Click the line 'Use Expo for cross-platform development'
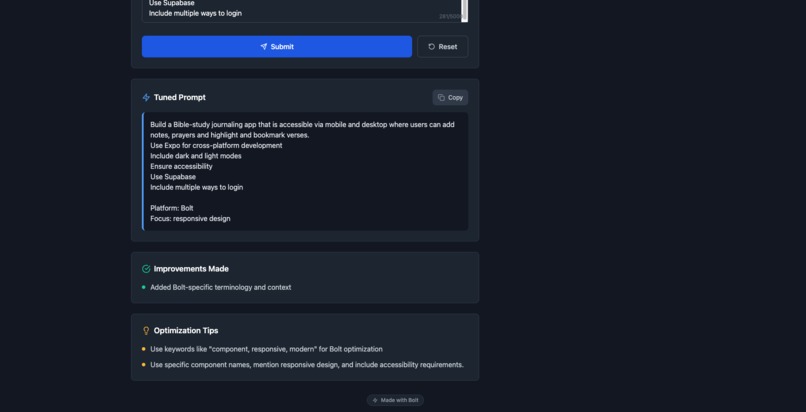Image resolution: width=806 pixels, height=412 pixels. [216, 145]
